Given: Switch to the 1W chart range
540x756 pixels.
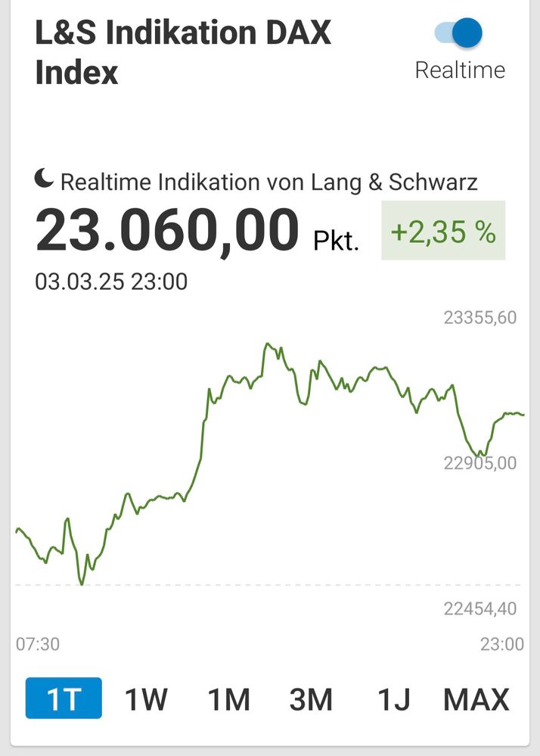Looking at the screenshot, I should pyautogui.click(x=146, y=698).
